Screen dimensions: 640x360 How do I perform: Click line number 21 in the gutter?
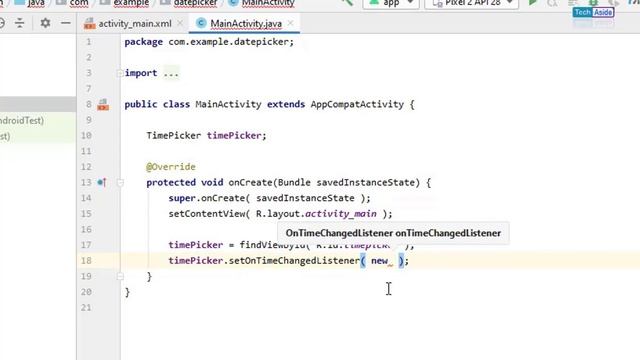86,307
